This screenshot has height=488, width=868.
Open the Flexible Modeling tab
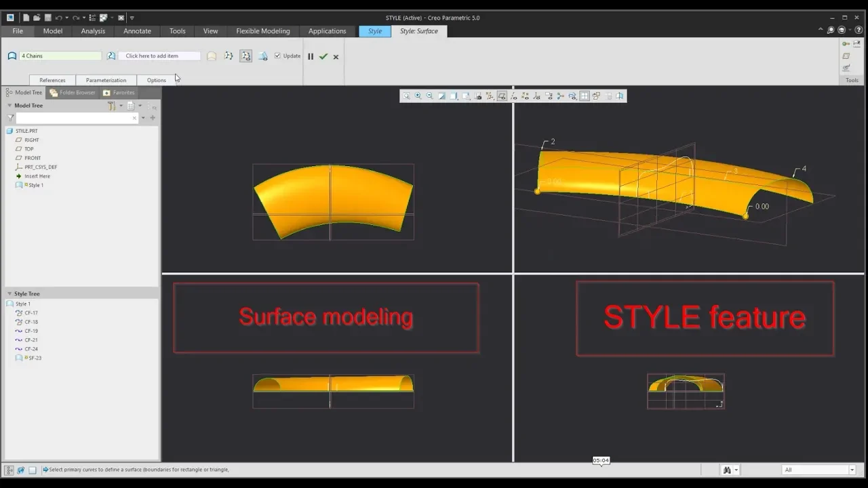pyautogui.click(x=262, y=31)
